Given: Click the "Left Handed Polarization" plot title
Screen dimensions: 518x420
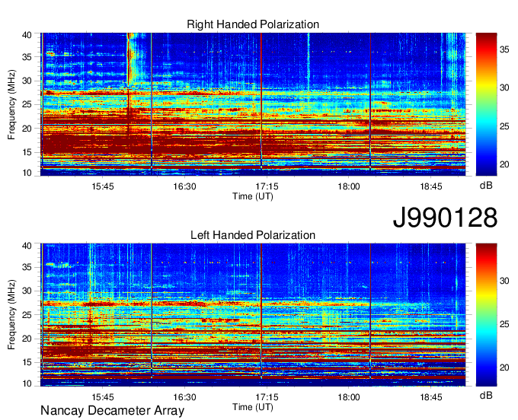Looking at the screenshot, I should [x=253, y=235].
